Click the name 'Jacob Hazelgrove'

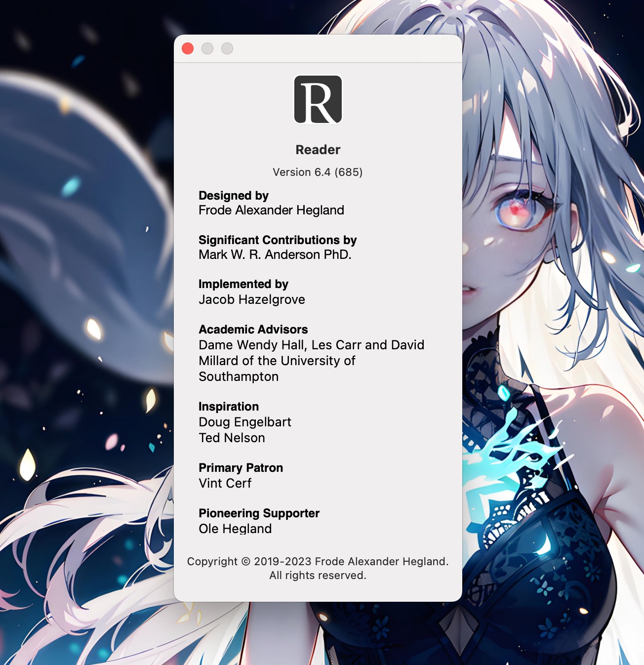point(252,299)
